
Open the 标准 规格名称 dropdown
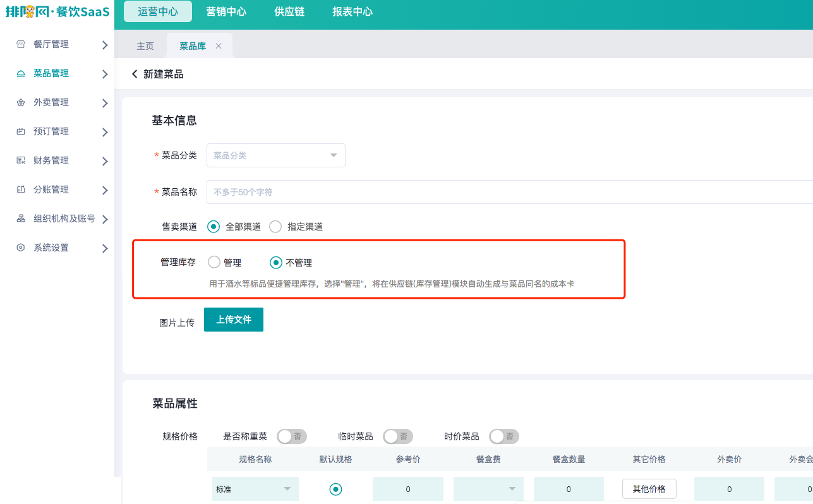click(x=255, y=489)
